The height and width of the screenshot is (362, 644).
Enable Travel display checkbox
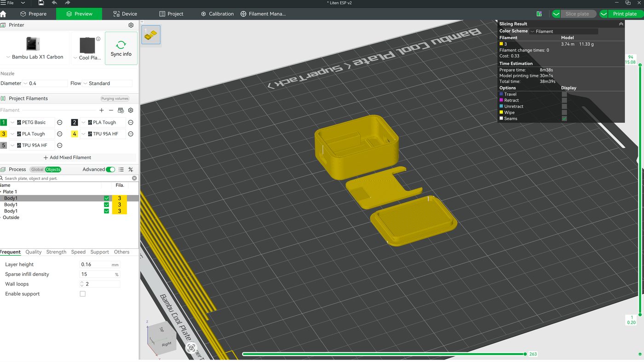(564, 94)
